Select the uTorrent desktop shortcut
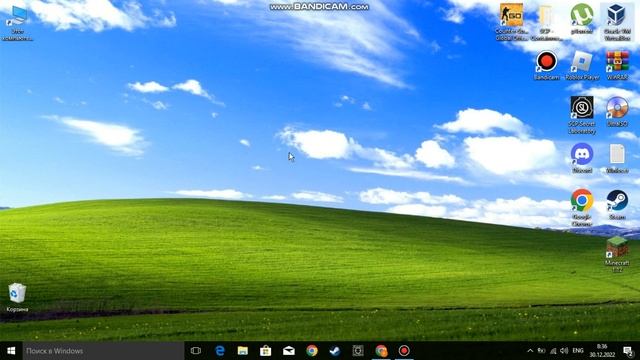 (582, 19)
